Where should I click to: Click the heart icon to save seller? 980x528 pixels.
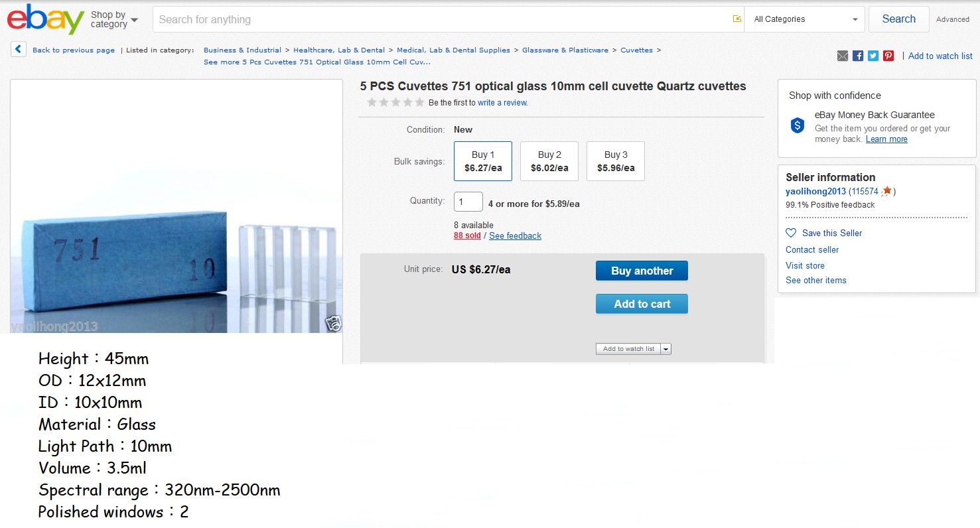[x=791, y=233]
